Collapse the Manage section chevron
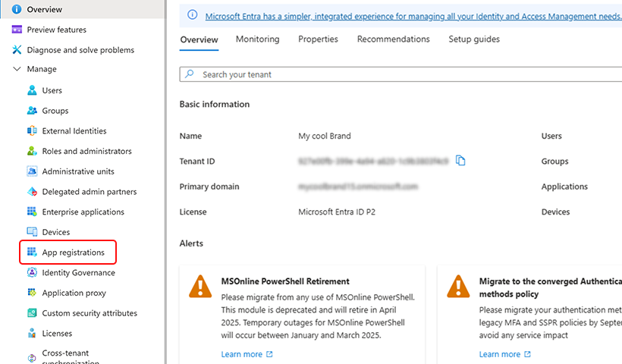 pos(17,68)
